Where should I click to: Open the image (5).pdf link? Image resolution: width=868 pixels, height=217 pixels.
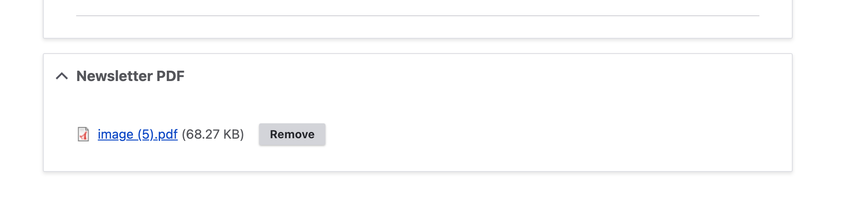point(137,134)
